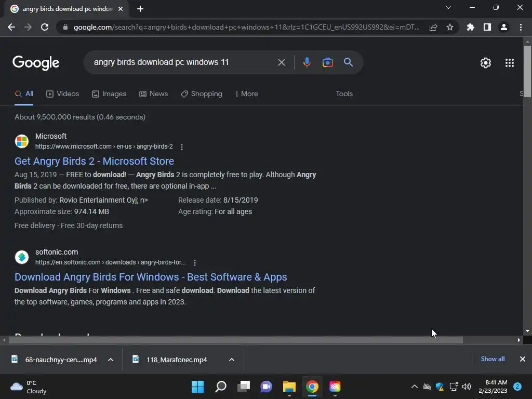Open options for softonic result
This screenshot has width=532, height=399.
tap(195, 262)
